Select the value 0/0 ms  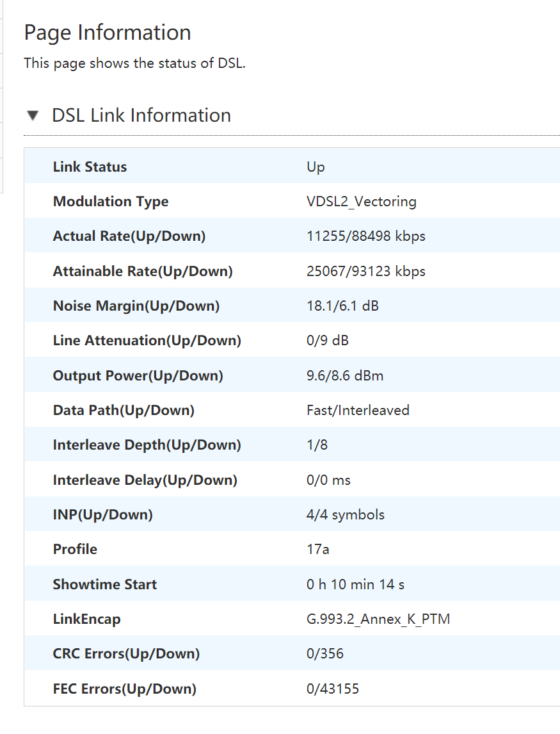328,480
